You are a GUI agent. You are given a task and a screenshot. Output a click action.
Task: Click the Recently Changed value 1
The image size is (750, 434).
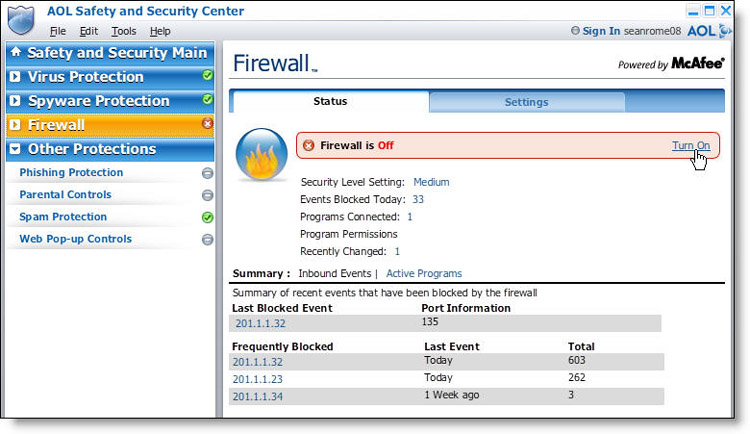pos(397,251)
